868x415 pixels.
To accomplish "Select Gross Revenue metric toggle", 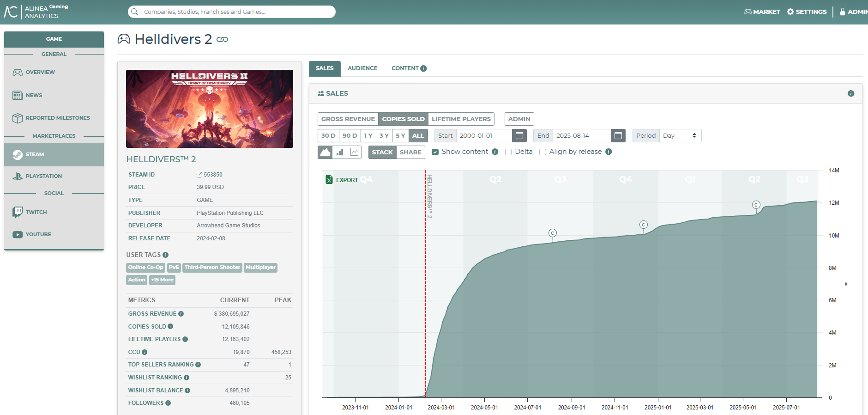I will pos(348,119).
